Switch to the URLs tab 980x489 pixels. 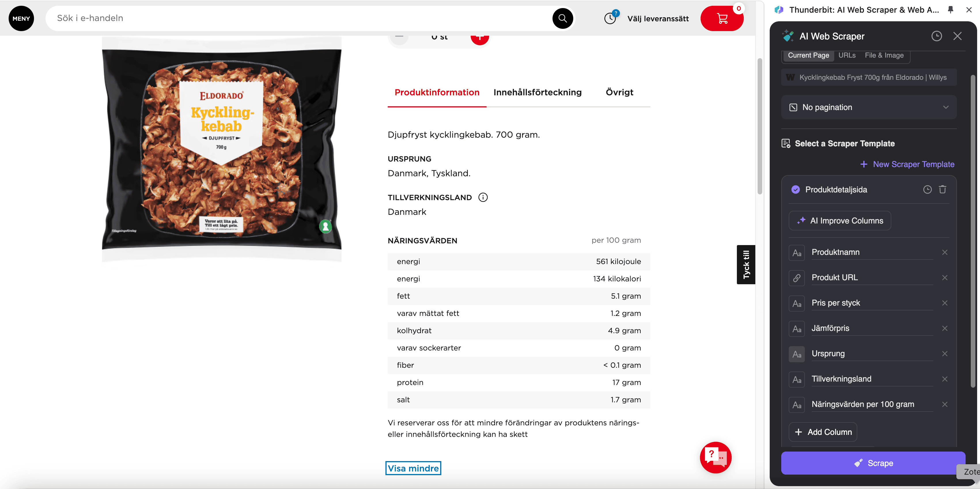(847, 55)
